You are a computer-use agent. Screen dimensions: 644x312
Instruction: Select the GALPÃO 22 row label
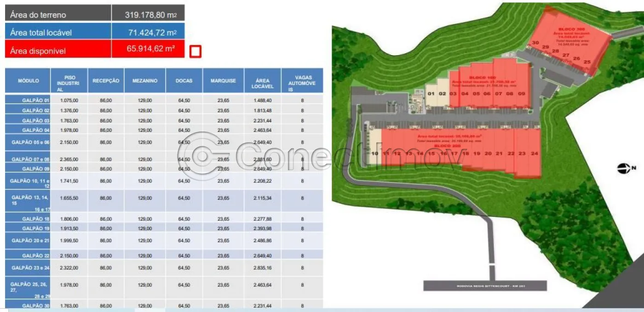(35, 255)
